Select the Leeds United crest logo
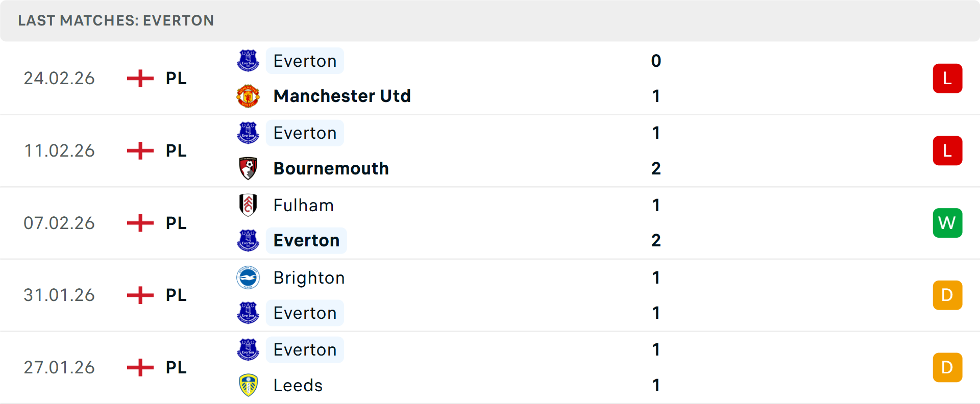 249,385
